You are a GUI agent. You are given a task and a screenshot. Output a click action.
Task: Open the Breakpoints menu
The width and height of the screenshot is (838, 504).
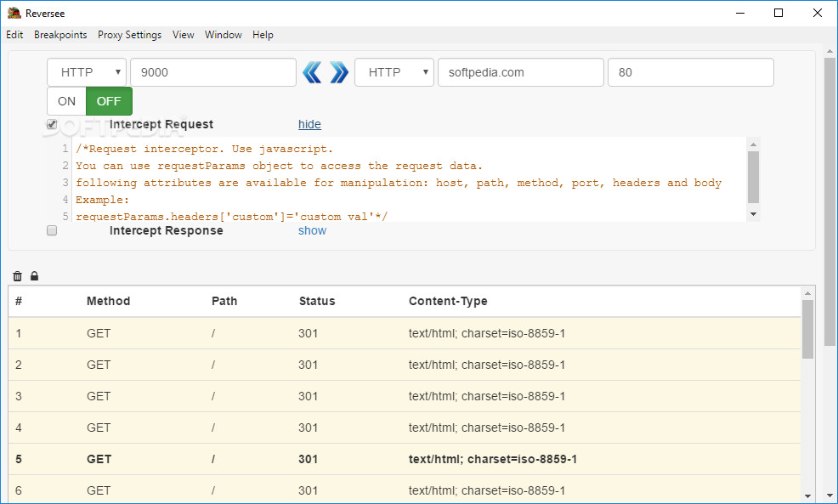(x=60, y=35)
